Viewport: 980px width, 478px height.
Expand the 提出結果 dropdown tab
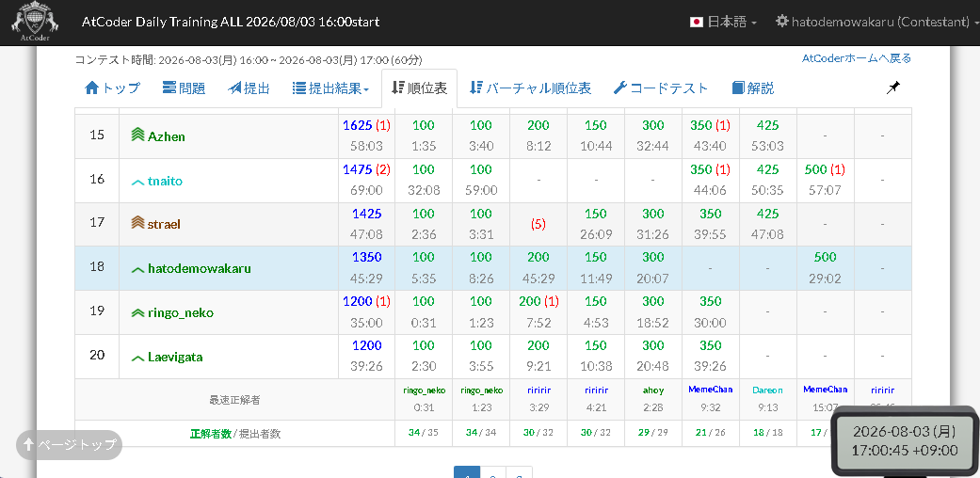click(330, 88)
